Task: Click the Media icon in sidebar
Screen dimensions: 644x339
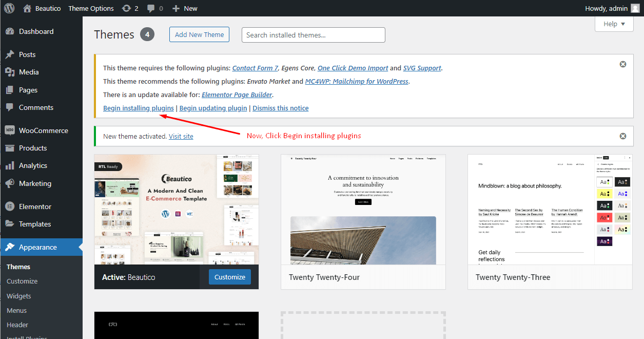Action: (x=10, y=72)
